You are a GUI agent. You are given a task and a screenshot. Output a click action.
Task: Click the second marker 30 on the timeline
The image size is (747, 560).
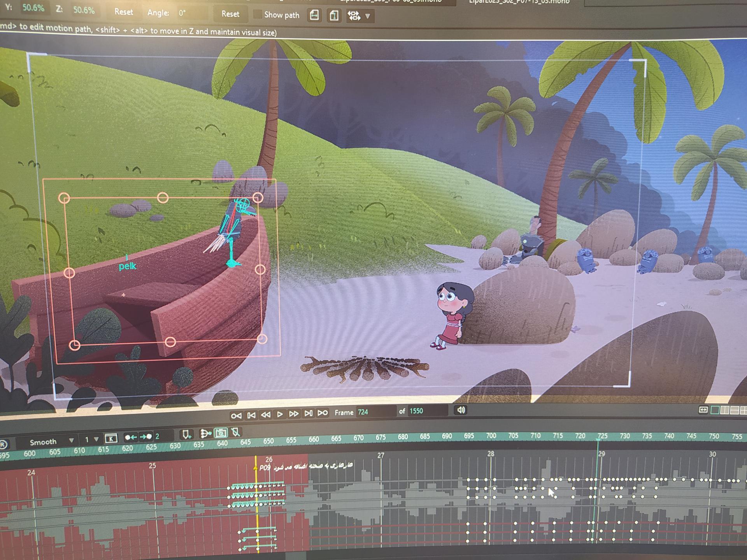[712, 454]
